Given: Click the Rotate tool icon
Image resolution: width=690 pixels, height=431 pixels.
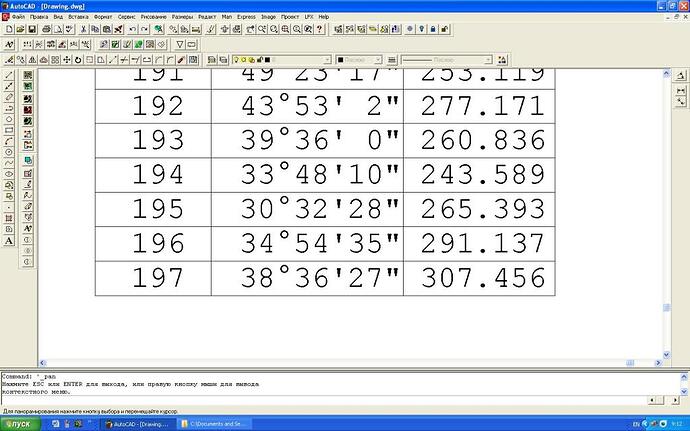Looking at the screenshot, I should [78, 59].
